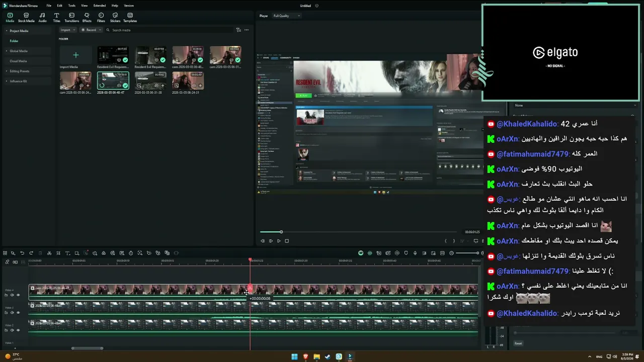This screenshot has height=362, width=644.
Task: Select the Text tool in timeline toolbar
Action: 67,253
